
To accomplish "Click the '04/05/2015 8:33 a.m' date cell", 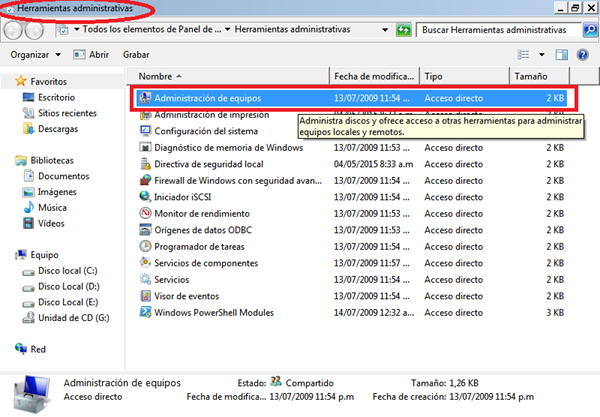I will pos(373,164).
